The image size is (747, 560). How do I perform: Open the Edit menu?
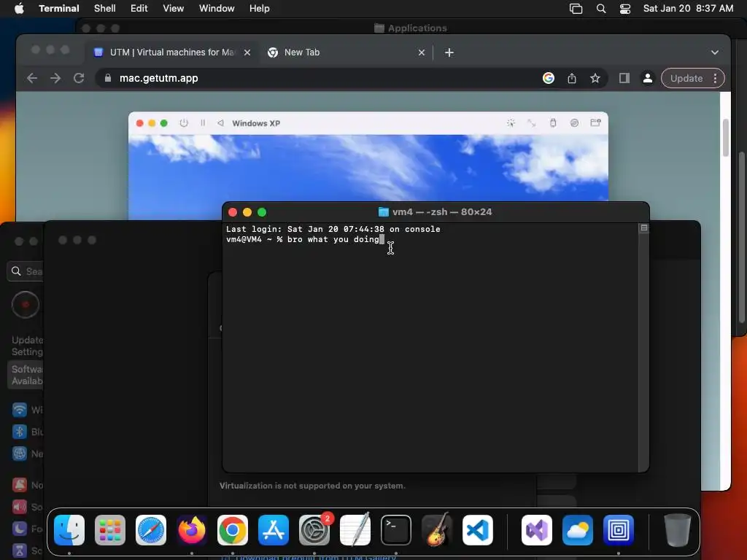pyautogui.click(x=139, y=9)
